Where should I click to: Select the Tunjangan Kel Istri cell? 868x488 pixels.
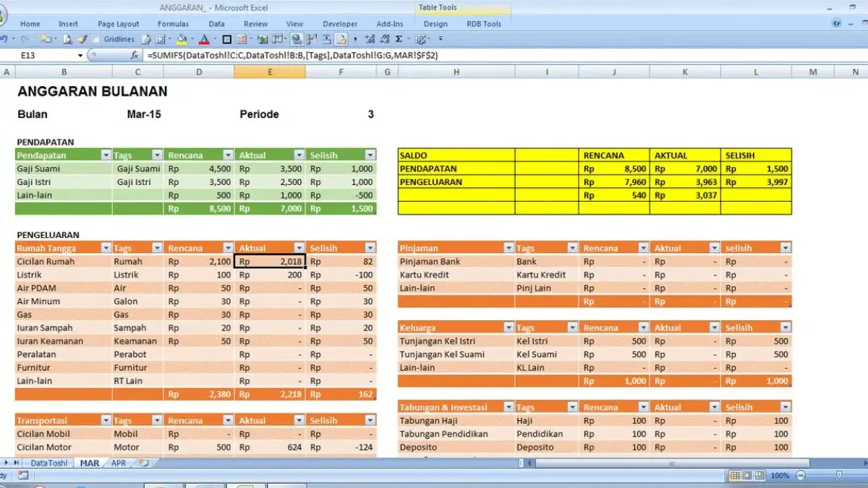pos(456,341)
